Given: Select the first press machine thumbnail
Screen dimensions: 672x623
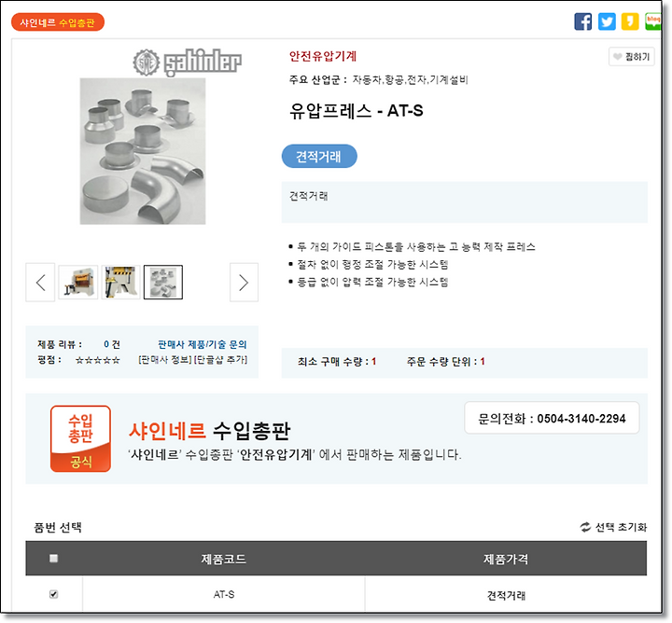Looking at the screenshot, I should coord(78,283).
